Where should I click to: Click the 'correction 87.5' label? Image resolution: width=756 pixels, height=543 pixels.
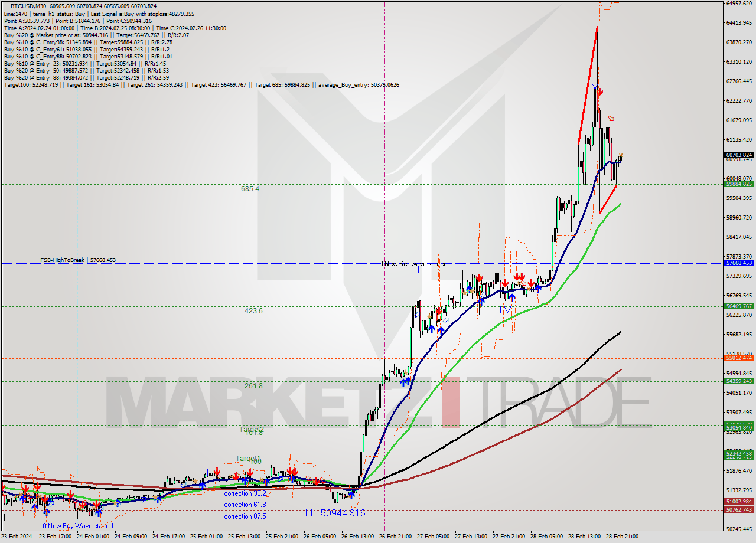[x=245, y=516]
